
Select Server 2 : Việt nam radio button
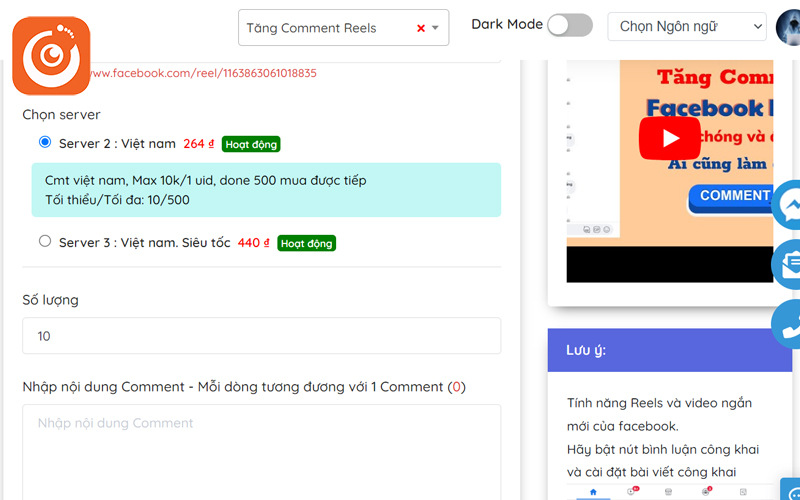pos(45,142)
